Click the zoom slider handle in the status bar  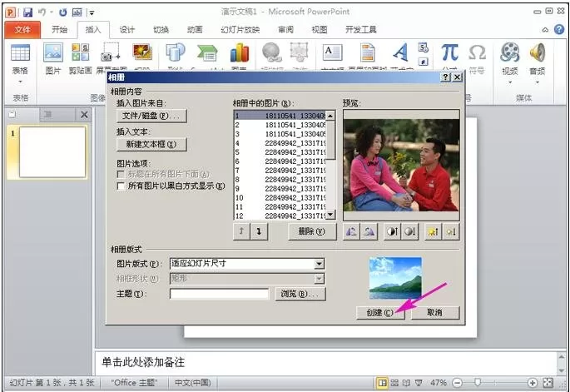478,383
